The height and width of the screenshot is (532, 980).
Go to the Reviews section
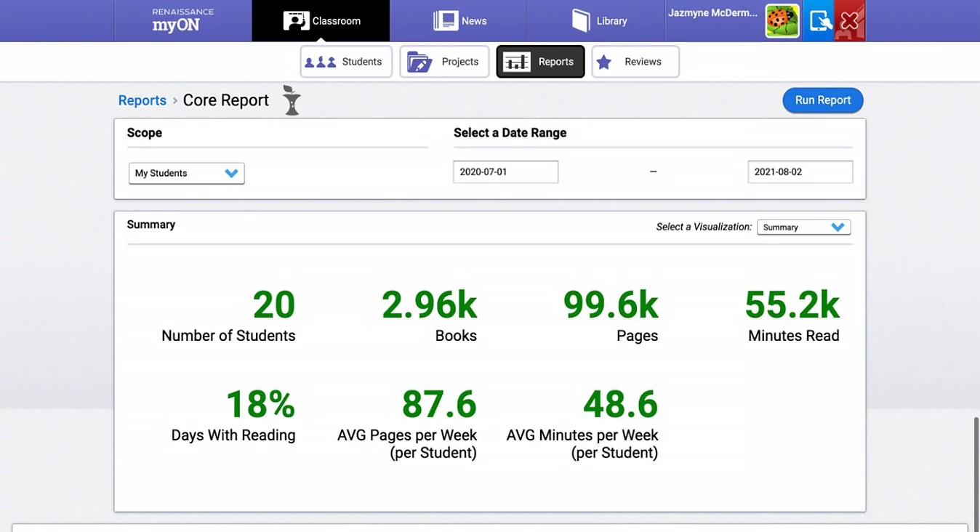[635, 62]
